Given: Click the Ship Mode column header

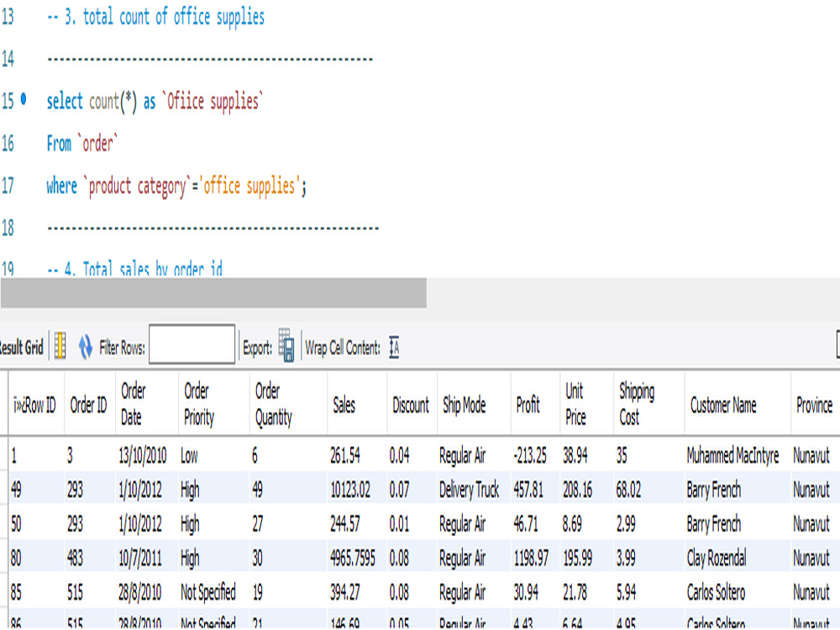Looking at the screenshot, I should click(x=474, y=405).
